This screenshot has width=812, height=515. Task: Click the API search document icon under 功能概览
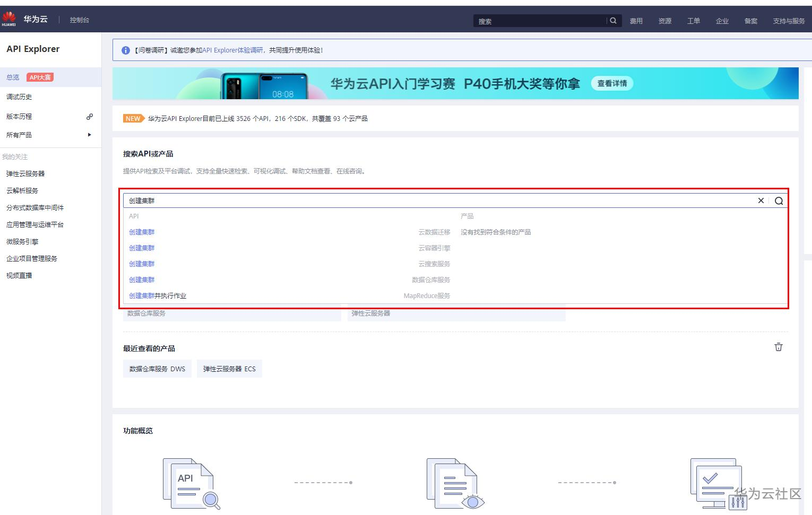point(190,483)
